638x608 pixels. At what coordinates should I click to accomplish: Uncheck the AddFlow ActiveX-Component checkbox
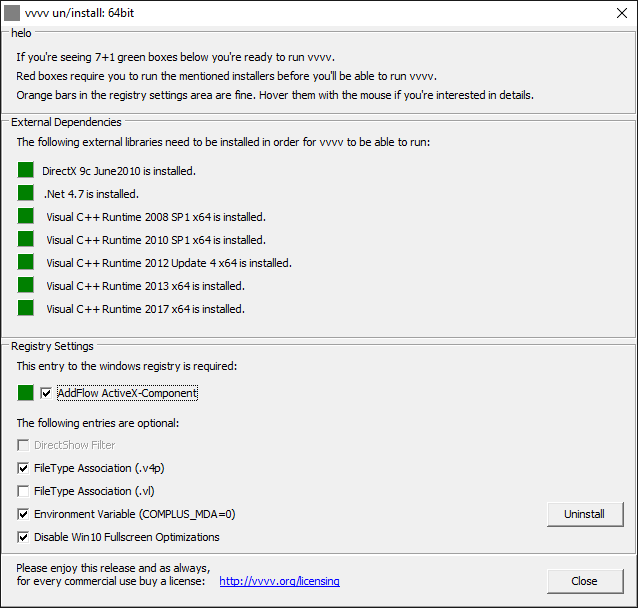[x=46, y=393]
